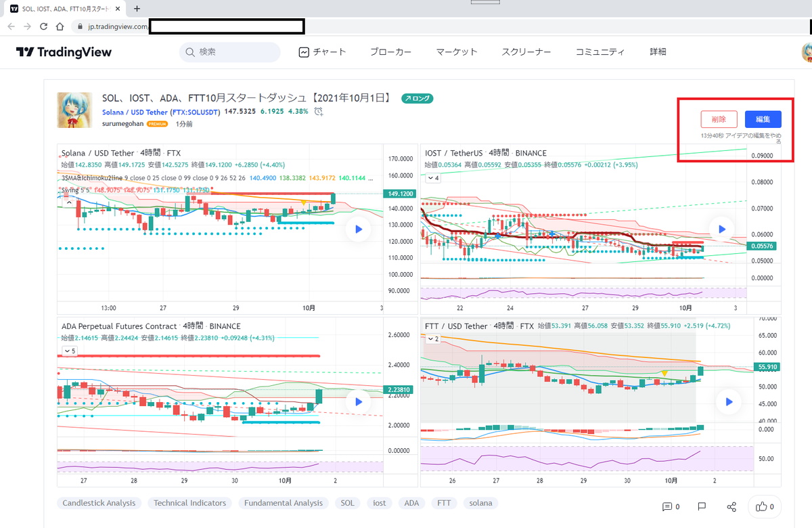Click the ロング long badge
The width and height of the screenshot is (812, 528).
(417, 98)
